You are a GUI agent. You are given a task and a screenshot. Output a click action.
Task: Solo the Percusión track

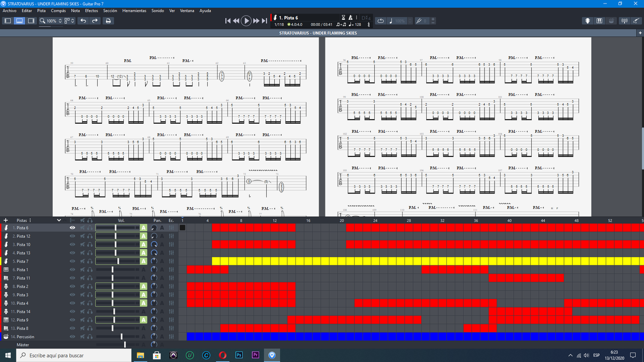(90, 337)
